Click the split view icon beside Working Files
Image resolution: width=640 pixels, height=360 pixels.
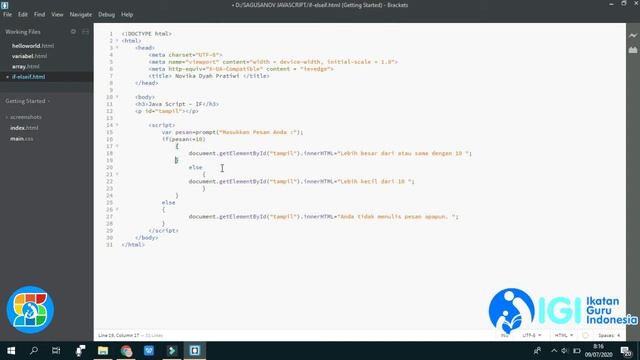tap(85, 31)
